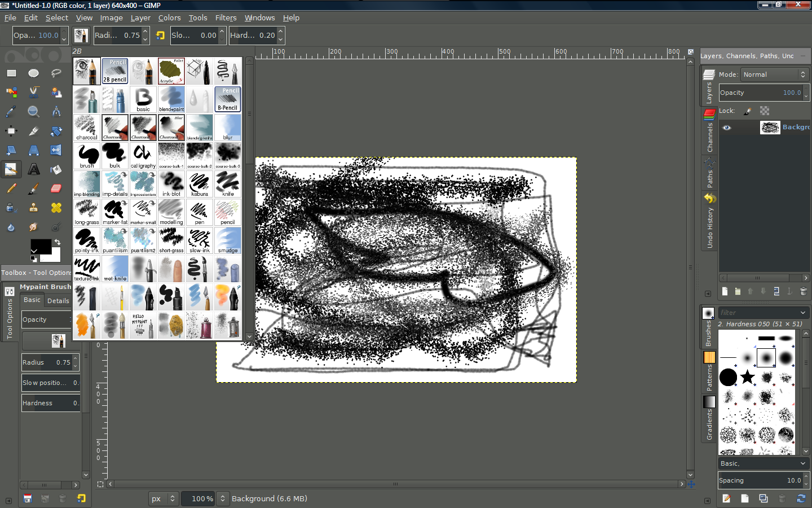Click the delete layer trash icon
This screenshot has height=508, width=812.
803,291
